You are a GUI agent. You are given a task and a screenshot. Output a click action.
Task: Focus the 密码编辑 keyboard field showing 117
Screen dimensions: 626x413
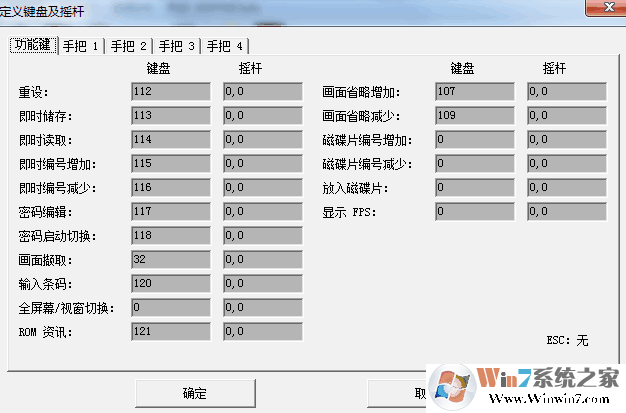(x=170, y=212)
